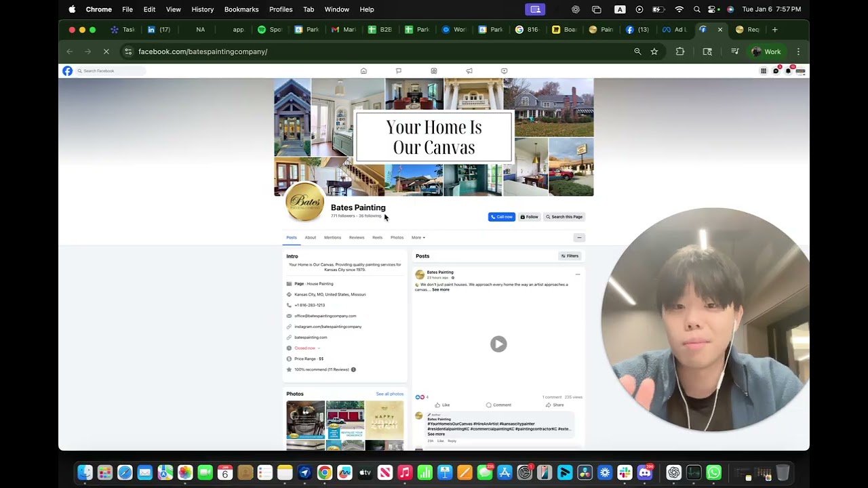
Task: Open the Finder icon in the Dock
Action: (85, 472)
